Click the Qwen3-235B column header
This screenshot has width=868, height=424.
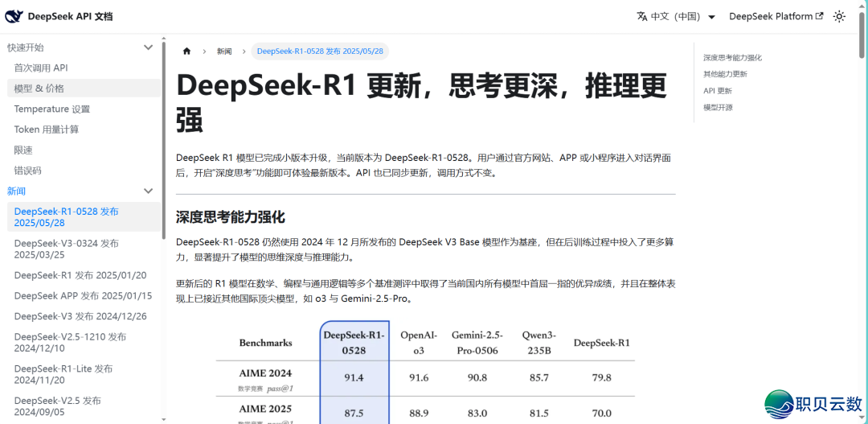pyautogui.click(x=539, y=343)
